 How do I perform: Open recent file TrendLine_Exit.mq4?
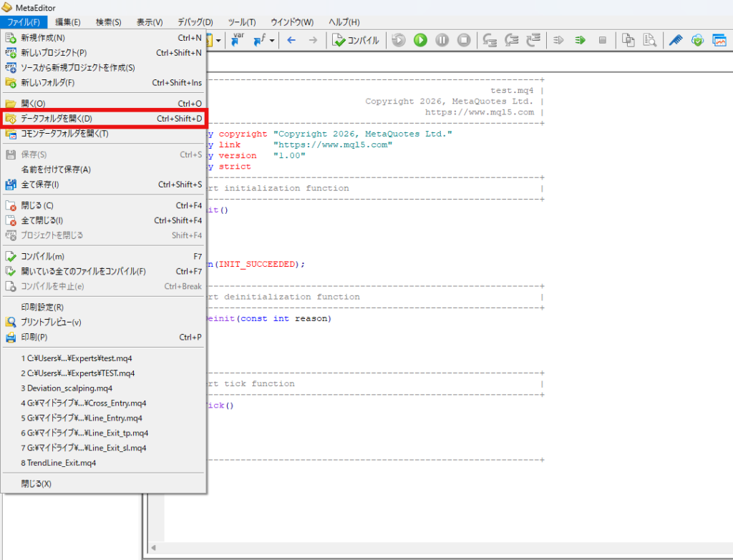click(x=103, y=463)
